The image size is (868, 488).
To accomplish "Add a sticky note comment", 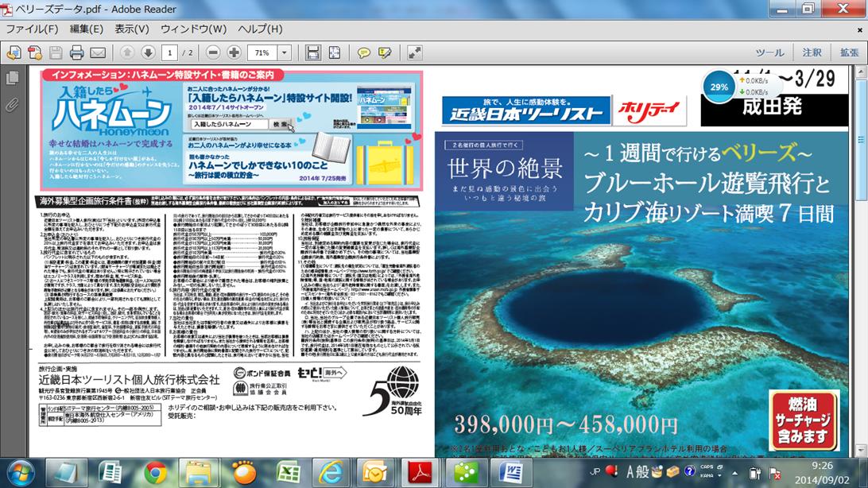I will 364,52.
